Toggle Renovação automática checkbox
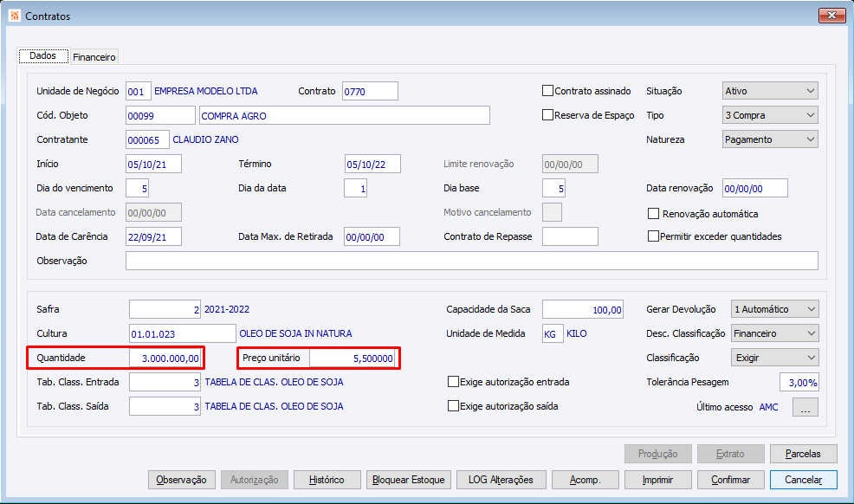 point(653,213)
